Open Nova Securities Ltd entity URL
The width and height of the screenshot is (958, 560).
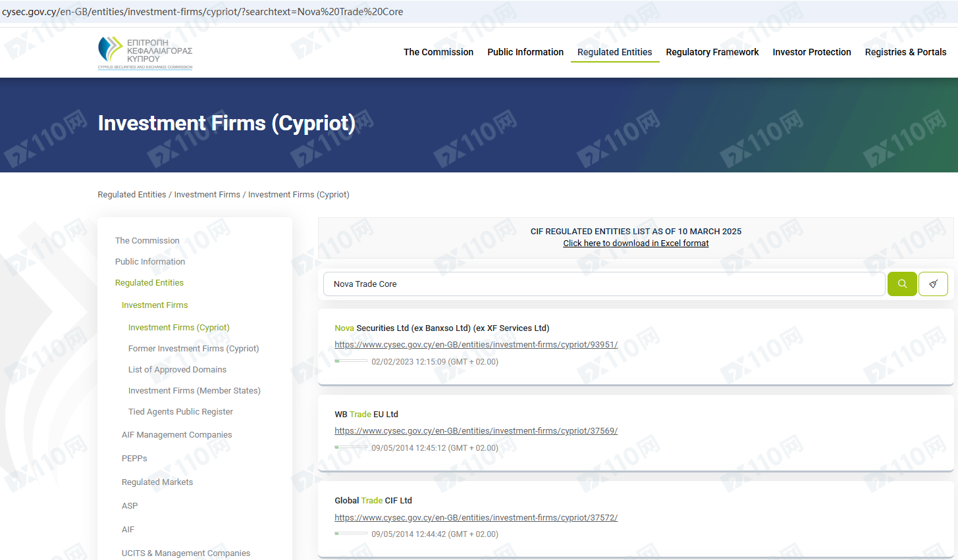point(475,345)
